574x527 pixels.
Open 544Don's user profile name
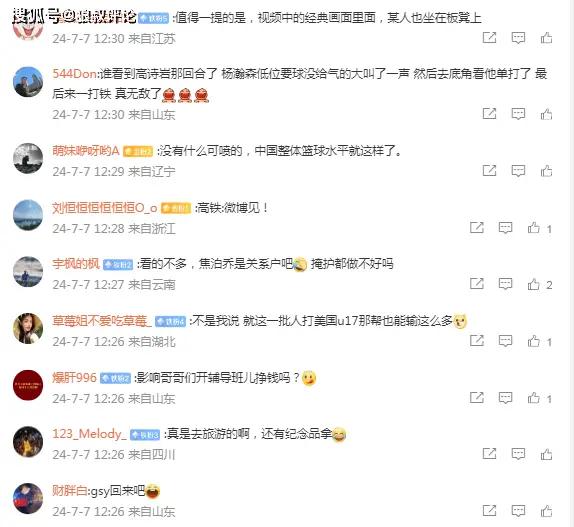74,74
